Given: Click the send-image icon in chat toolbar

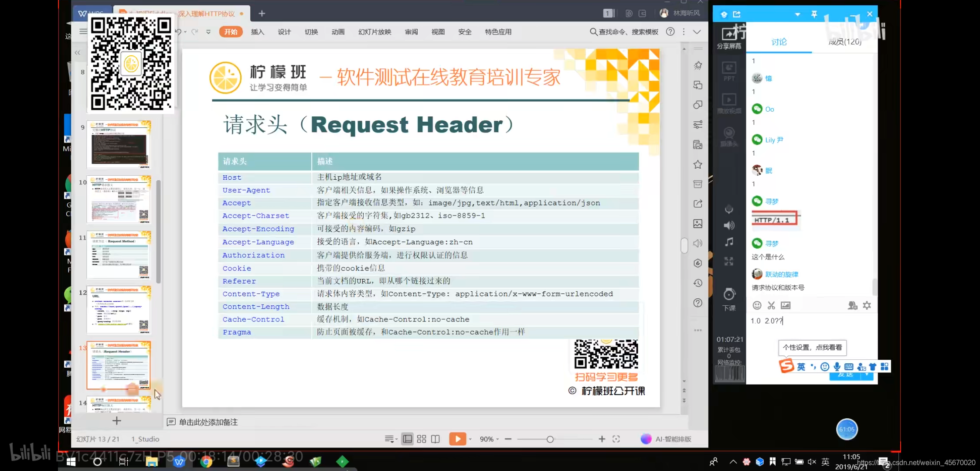Looking at the screenshot, I should pos(786,305).
